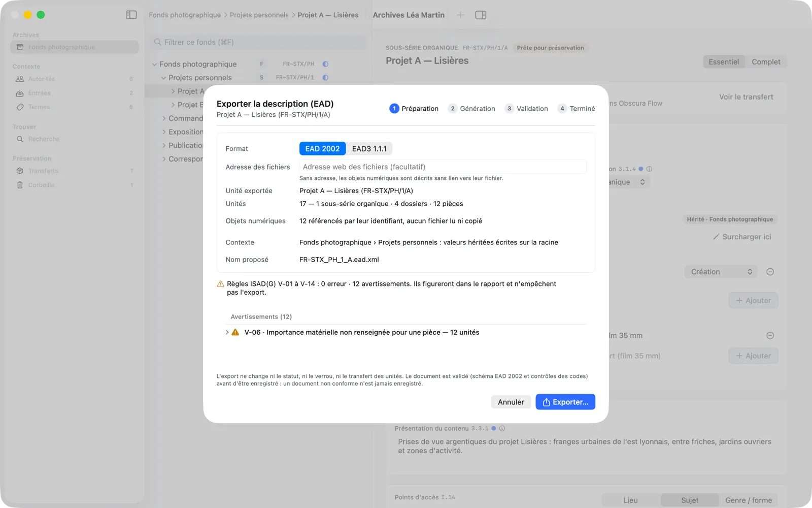Select the Sujet access point tab

[x=689, y=500]
